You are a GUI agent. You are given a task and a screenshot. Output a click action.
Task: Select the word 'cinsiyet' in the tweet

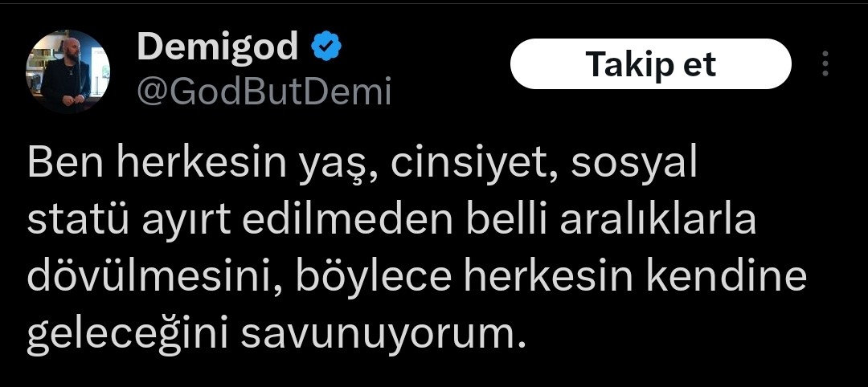click(476, 166)
